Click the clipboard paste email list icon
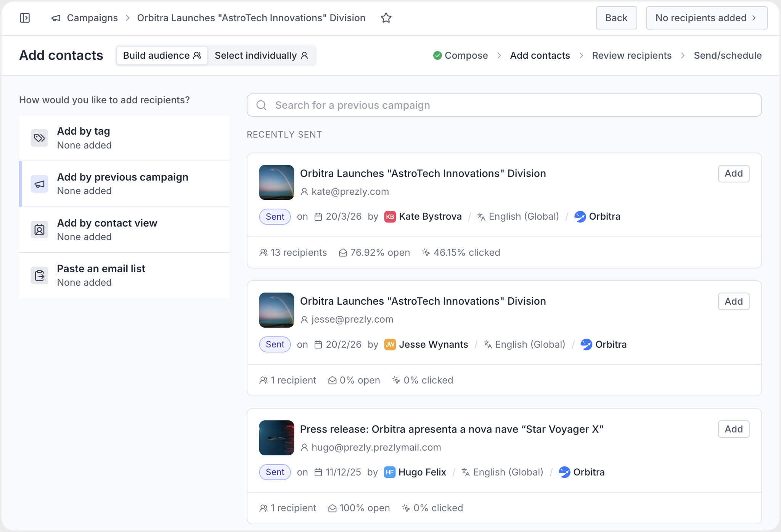Screen dimensions: 781x532 tap(39, 275)
